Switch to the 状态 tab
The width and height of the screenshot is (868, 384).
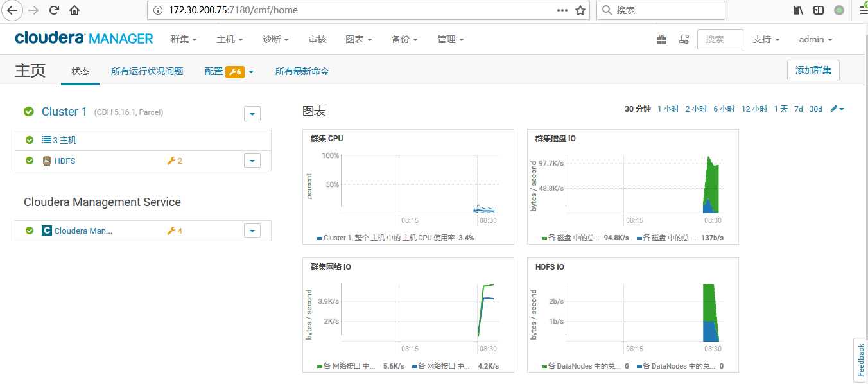click(x=80, y=71)
